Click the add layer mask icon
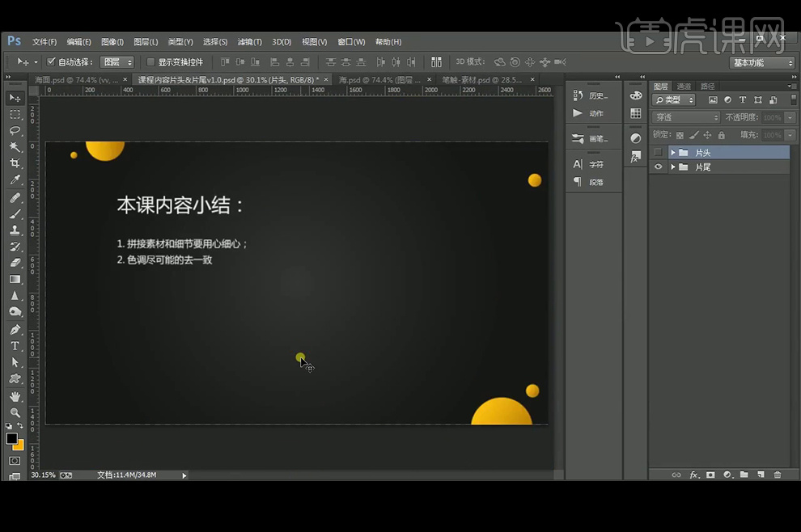Image resolution: width=801 pixels, height=532 pixels. coord(710,475)
